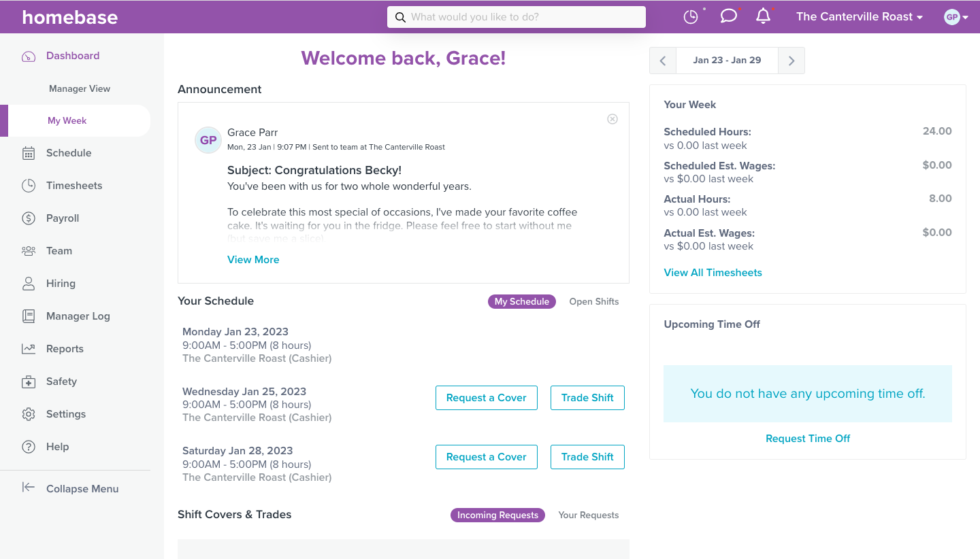Screen dimensions: 980x559
Task: Click the search field in header
Action: 517,17
